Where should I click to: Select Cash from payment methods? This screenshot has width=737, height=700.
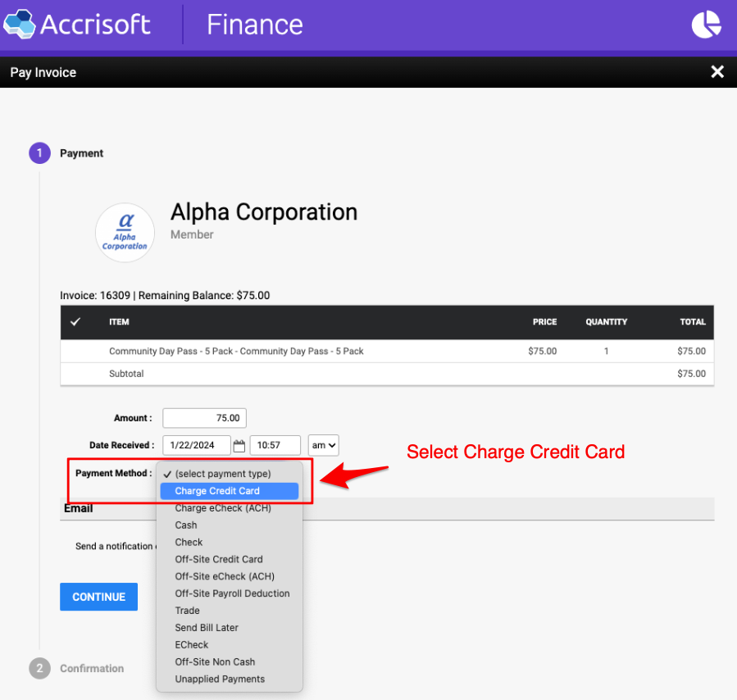tap(186, 525)
